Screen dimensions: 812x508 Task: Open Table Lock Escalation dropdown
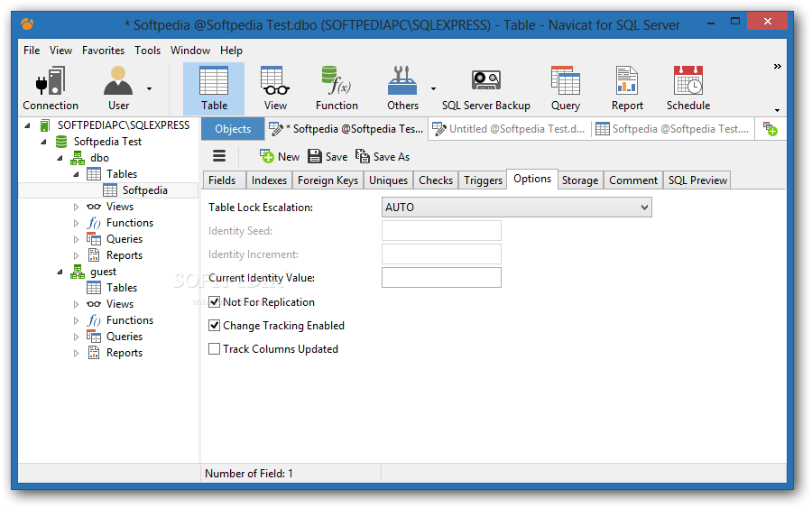click(x=516, y=208)
